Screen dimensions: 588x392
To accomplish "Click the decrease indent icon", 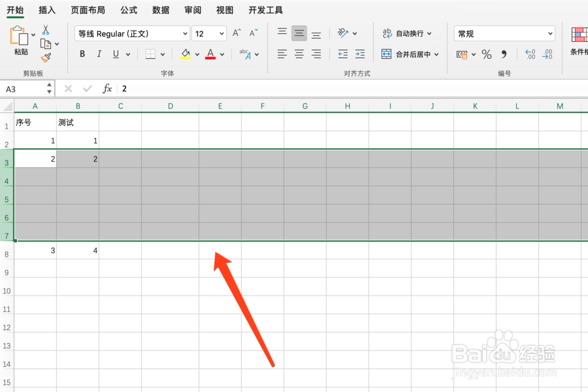I will [x=342, y=54].
